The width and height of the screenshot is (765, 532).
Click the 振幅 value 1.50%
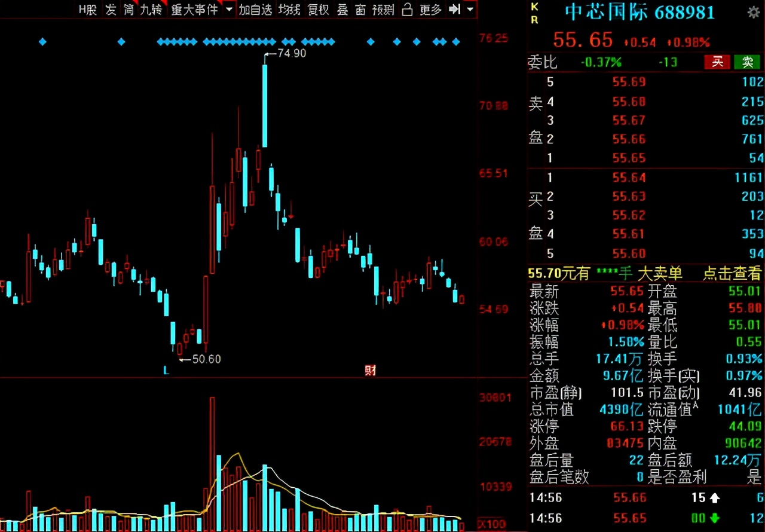tap(626, 342)
